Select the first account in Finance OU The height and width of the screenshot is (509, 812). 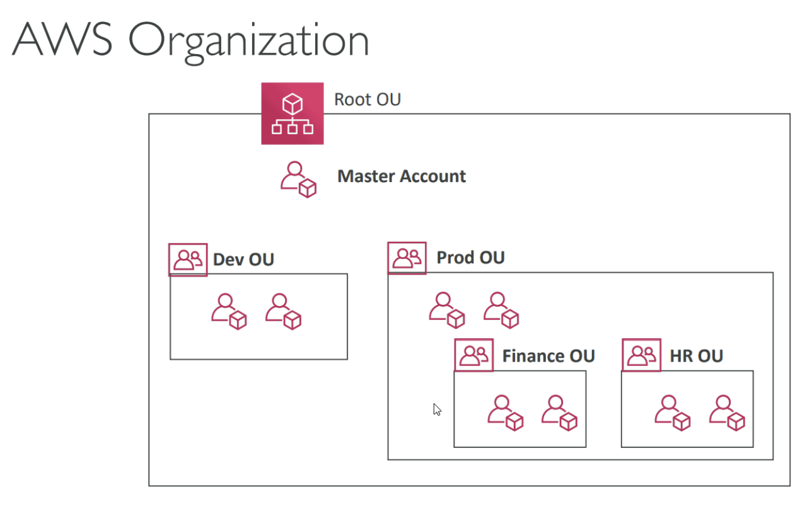point(506,413)
